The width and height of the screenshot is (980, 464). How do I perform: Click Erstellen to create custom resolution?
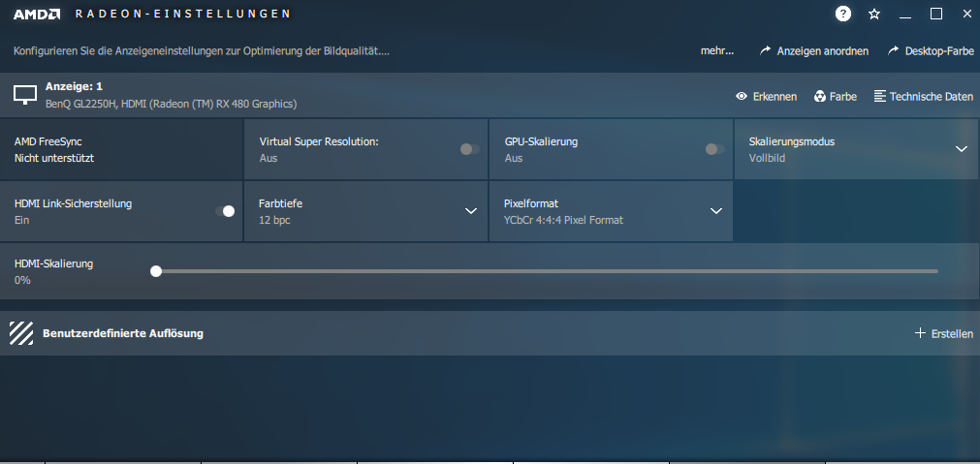click(x=944, y=333)
